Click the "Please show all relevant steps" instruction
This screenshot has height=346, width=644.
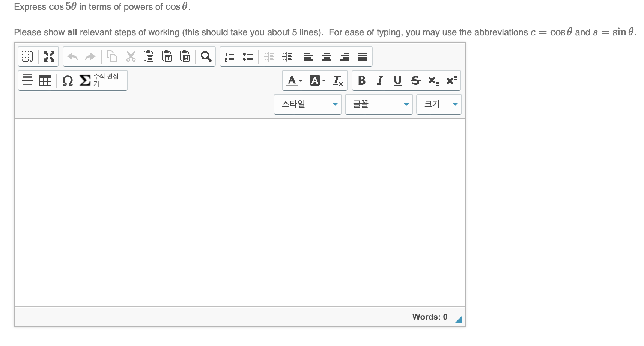tap(325, 32)
